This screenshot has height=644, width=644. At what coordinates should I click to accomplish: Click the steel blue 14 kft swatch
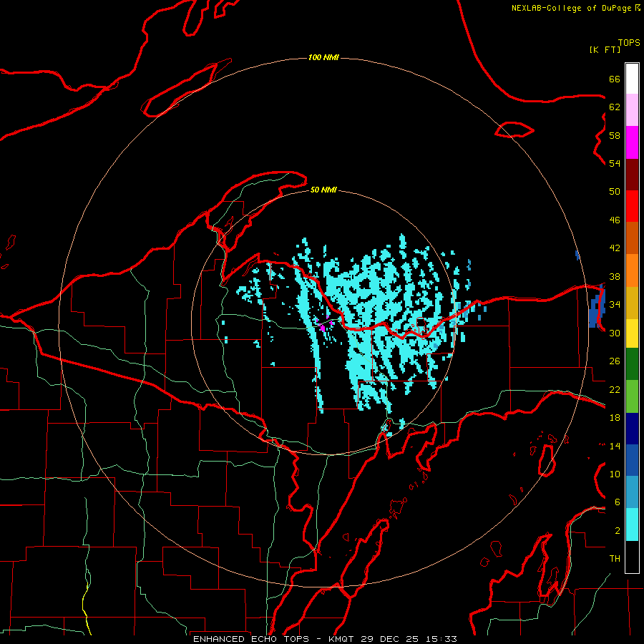[x=632, y=492]
